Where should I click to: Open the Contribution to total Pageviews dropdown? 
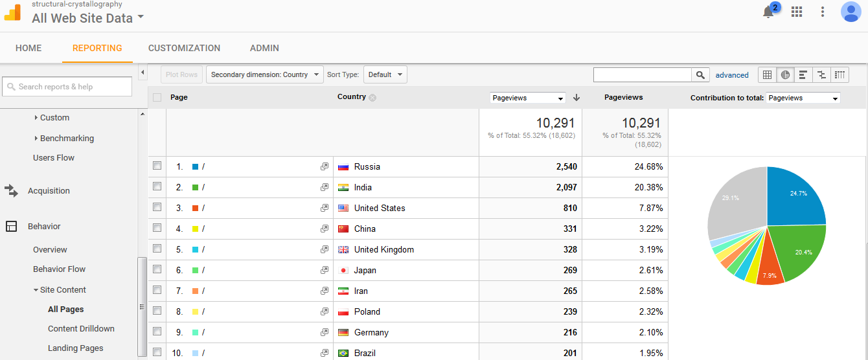pos(803,98)
